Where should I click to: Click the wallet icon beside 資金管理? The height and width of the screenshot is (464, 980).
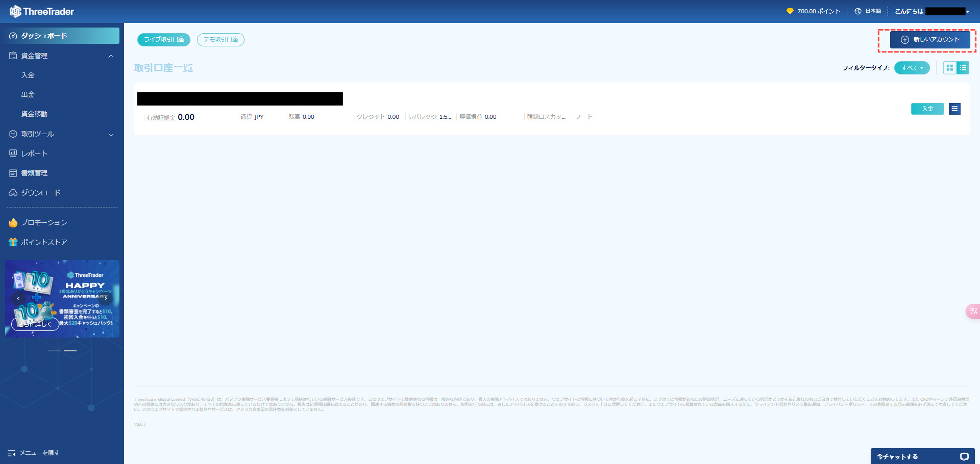(13, 56)
